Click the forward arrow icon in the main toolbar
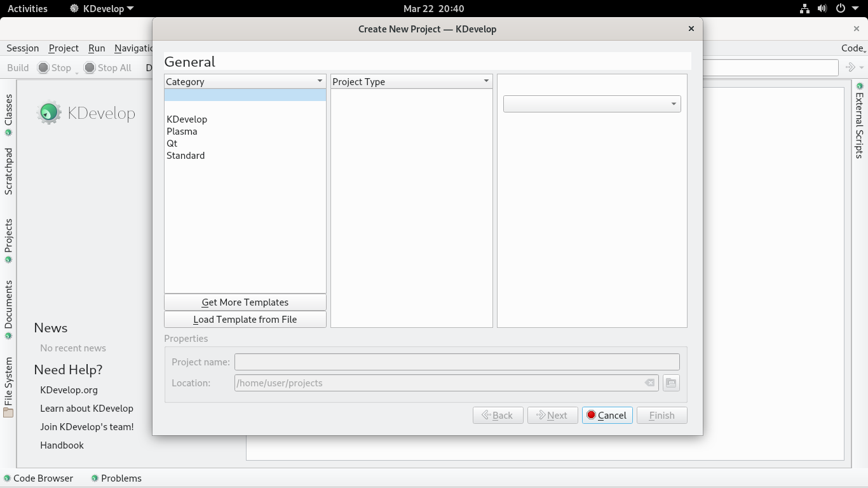The width and height of the screenshot is (868, 488). point(850,67)
